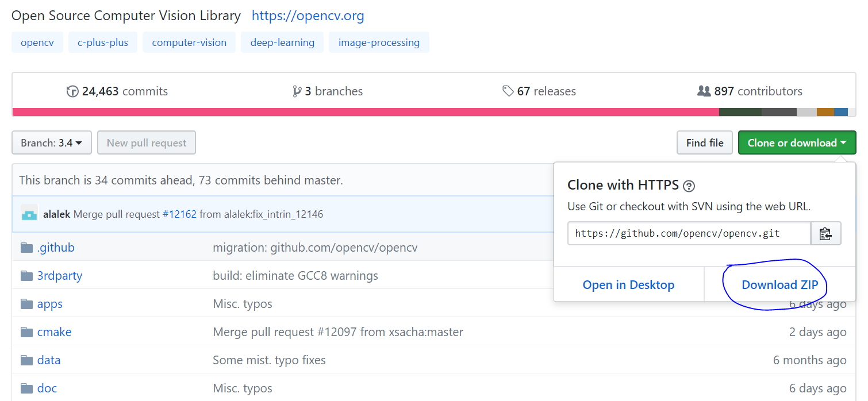Open the 67 releases page
868x401 pixels.
point(539,91)
